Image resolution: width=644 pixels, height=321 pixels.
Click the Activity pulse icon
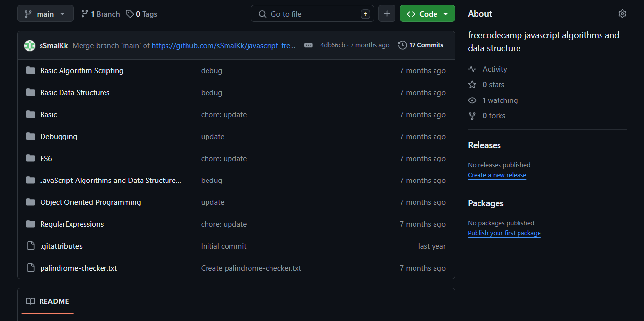pyautogui.click(x=472, y=69)
